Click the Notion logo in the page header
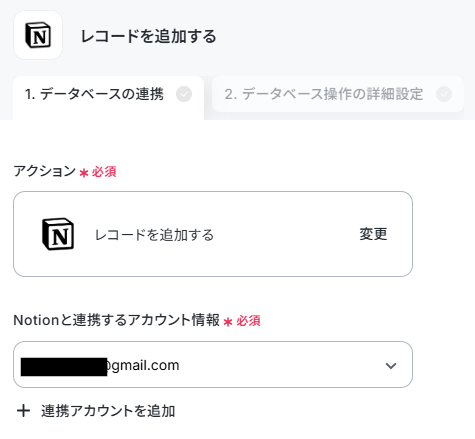Image resolution: width=475 pixels, height=439 pixels. pyautogui.click(x=38, y=35)
